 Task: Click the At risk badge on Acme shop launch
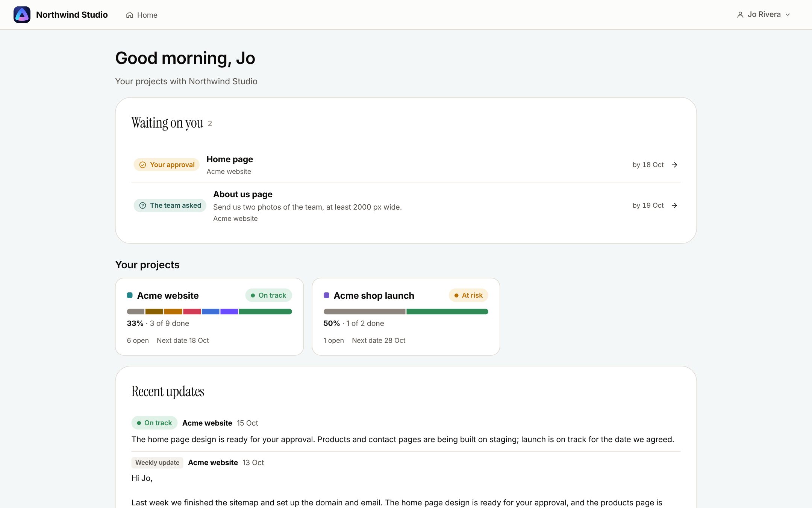468,295
